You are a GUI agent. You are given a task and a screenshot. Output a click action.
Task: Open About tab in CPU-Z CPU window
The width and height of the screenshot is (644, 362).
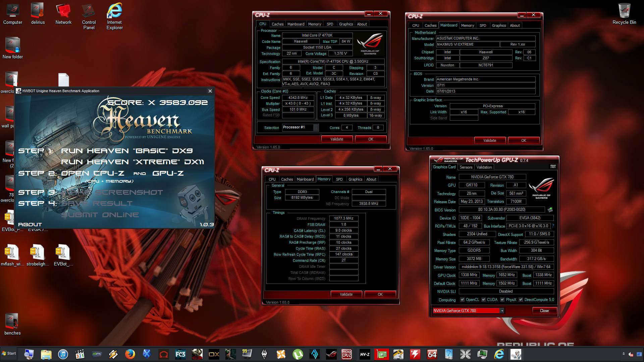(362, 24)
